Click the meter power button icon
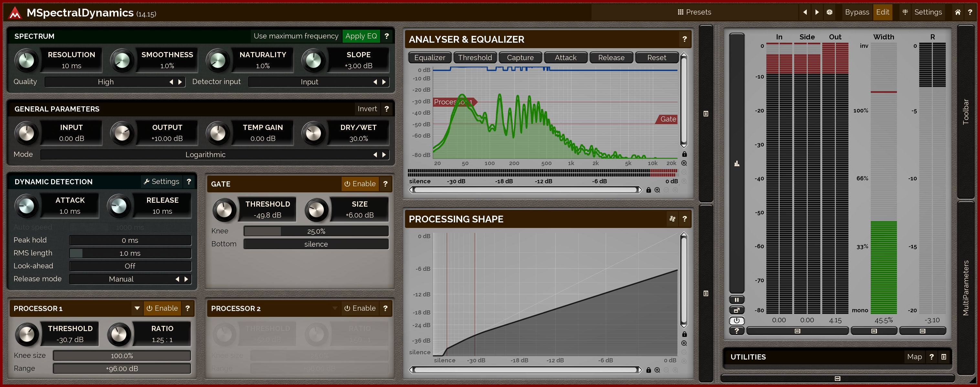Viewport: 980px width, 387px height. point(737,320)
